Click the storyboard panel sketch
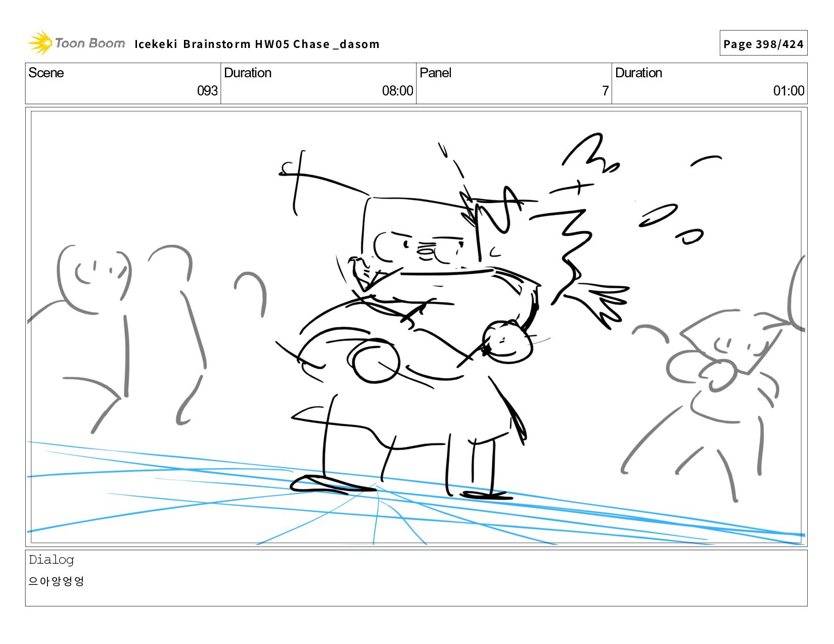 [416, 327]
